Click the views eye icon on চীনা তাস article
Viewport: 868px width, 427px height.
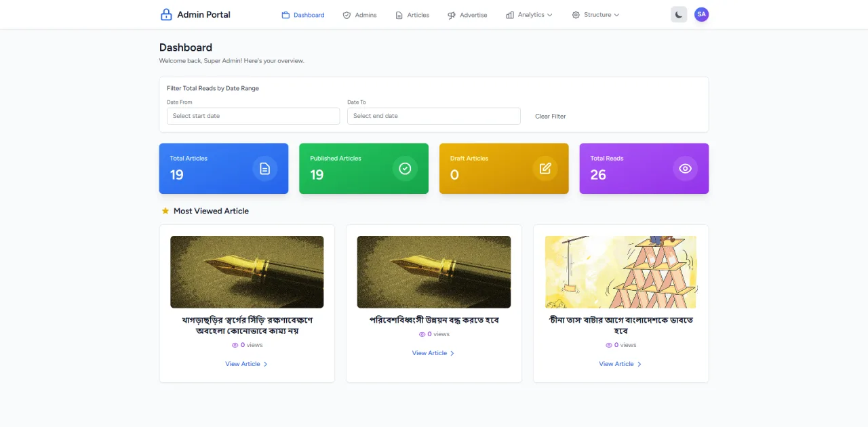(609, 345)
